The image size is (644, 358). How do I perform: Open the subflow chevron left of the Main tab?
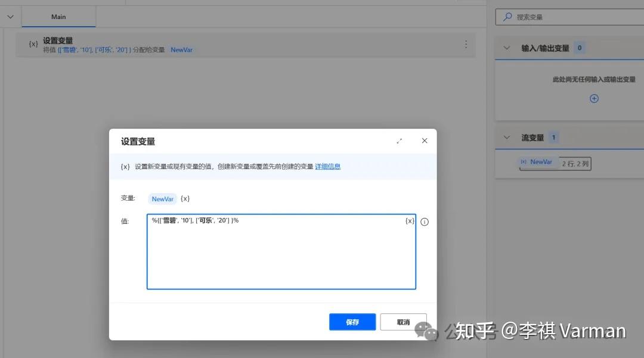coord(10,16)
